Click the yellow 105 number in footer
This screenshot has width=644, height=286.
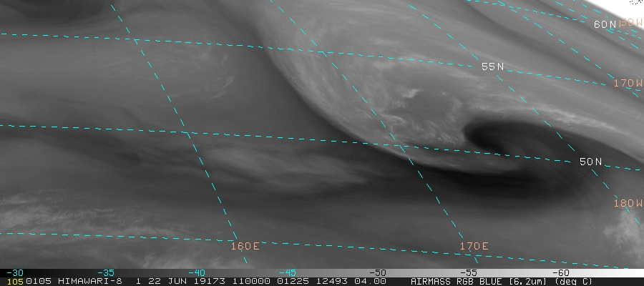coord(13,281)
